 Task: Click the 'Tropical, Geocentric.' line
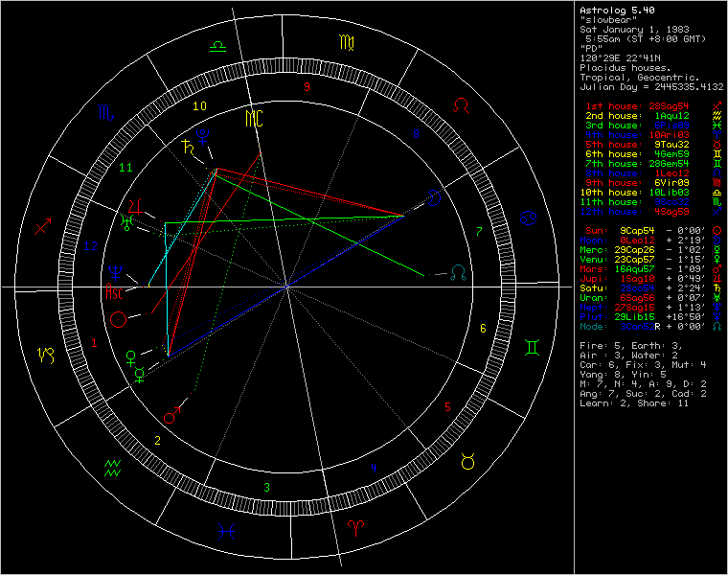(x=640, y=77)
